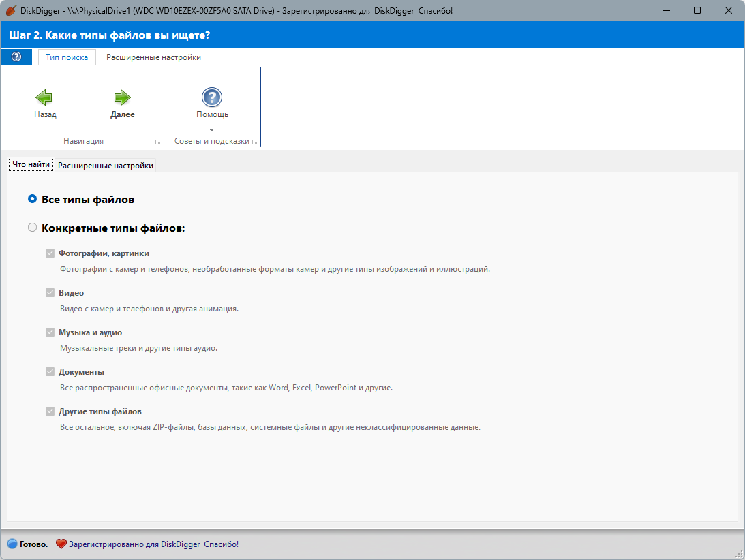The width and height of the screenshot is (745, 560).
Task: Click the Documents description mentioning Word, Excel, PowerPoint
Action: (x=226, y=388)
